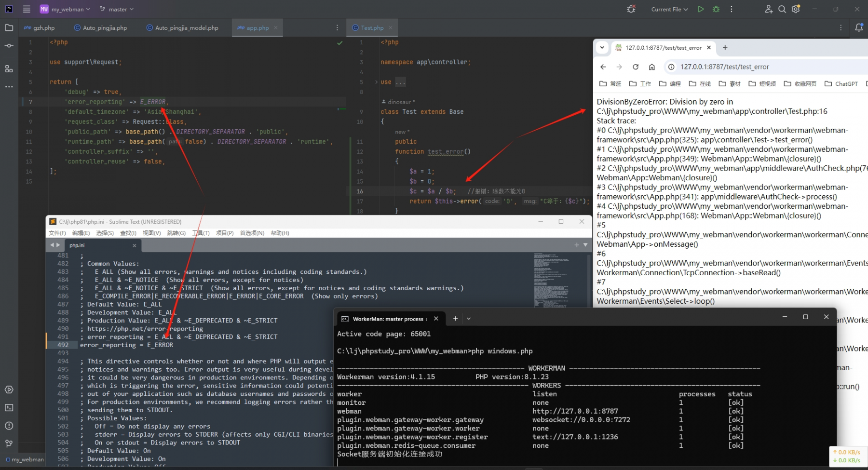
Task: Open Sublime Text 帮助(H) menu
Action: click(x=280, y=233)
